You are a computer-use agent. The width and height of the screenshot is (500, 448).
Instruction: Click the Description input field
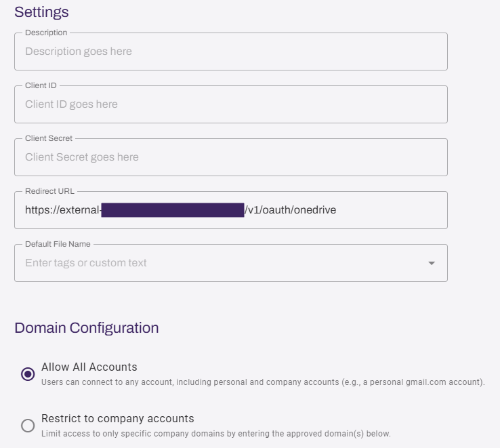(231, 52)
